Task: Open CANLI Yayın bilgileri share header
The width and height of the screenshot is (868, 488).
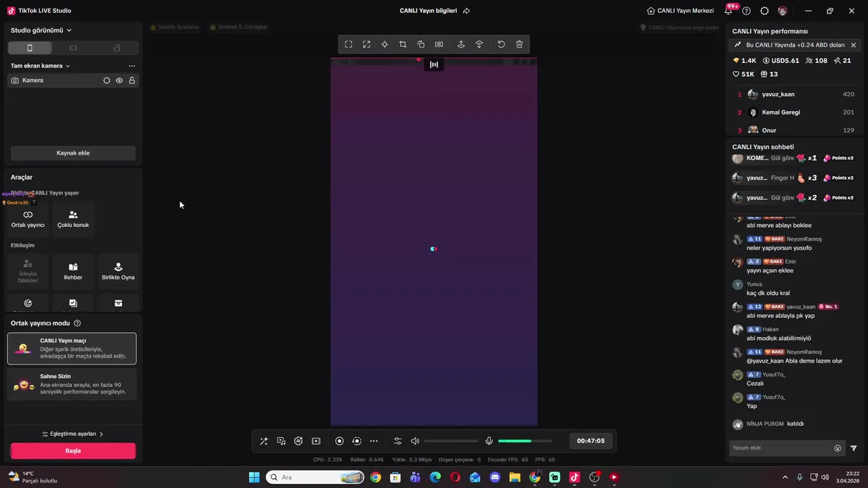Action: click(435, 11)
